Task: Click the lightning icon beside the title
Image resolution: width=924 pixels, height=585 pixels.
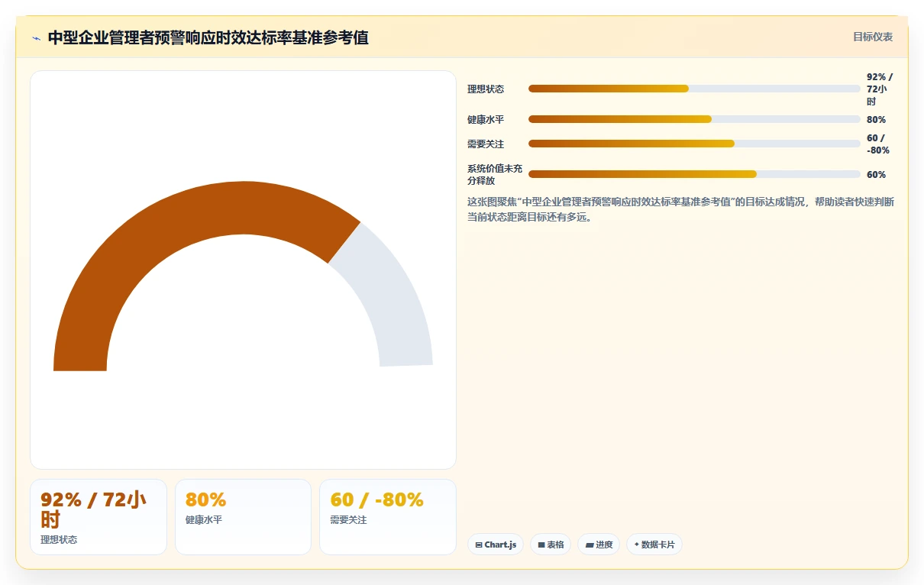Action: pyautogui.click(x=36, y=38)
